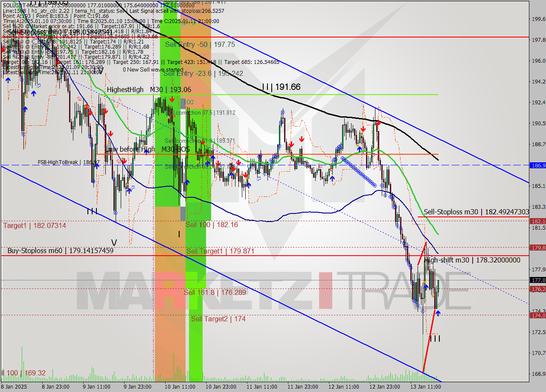Viewport: 546px width, 392px height.
Task: Click the 'Low before High M30-BOS' label
Action: point(148,149)
